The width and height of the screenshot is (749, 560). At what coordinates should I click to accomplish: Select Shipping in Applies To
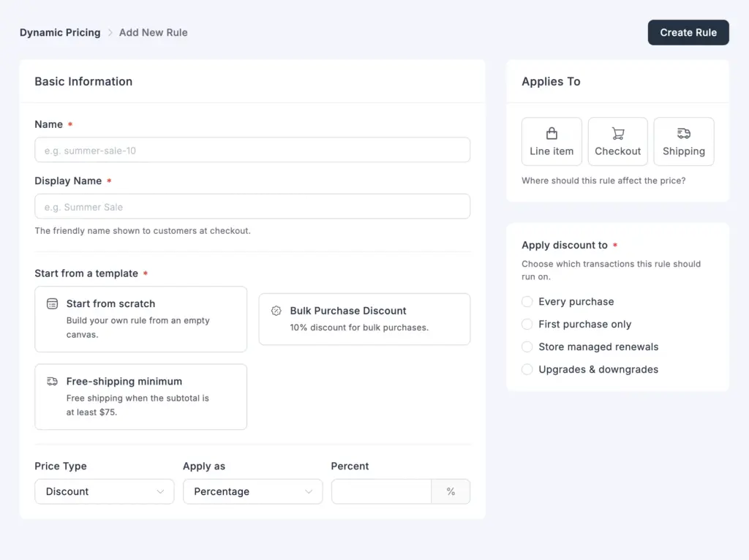tap(684, 141)
